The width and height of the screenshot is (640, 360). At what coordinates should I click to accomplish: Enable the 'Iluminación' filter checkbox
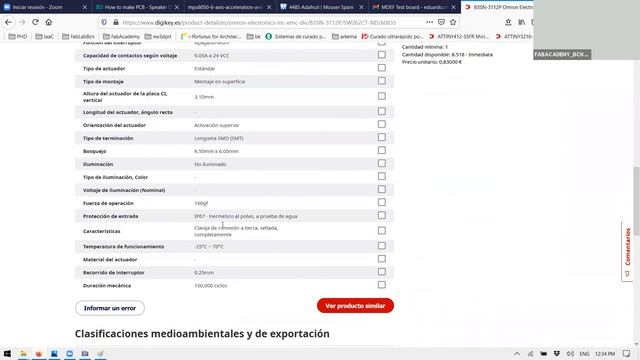pyautogui.click(x=382, y=163)
